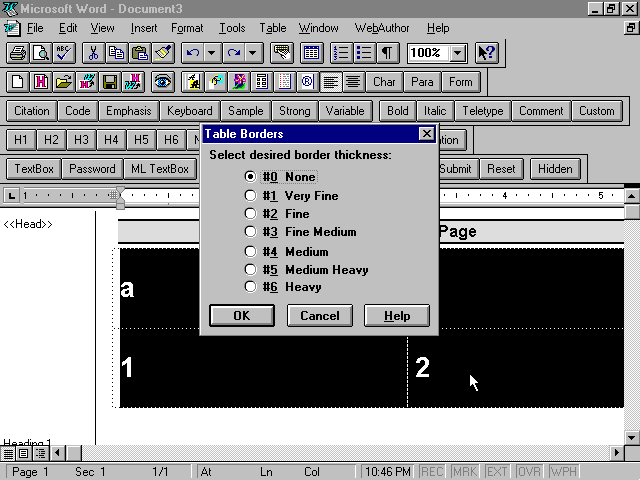Expand the Undo history dropdown arrow
The width and height of the screenshot is (640, 480).
click(x=212, y=53)
